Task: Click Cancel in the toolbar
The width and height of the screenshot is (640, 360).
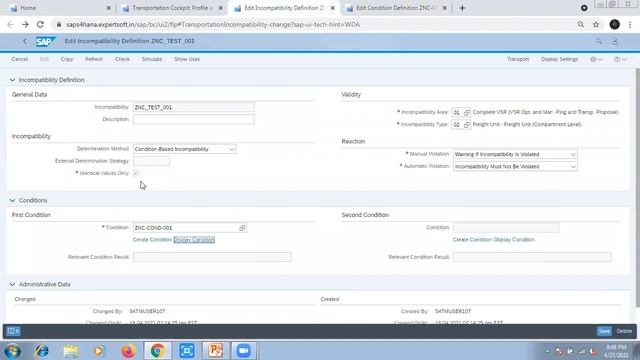Action: point(20,59)
